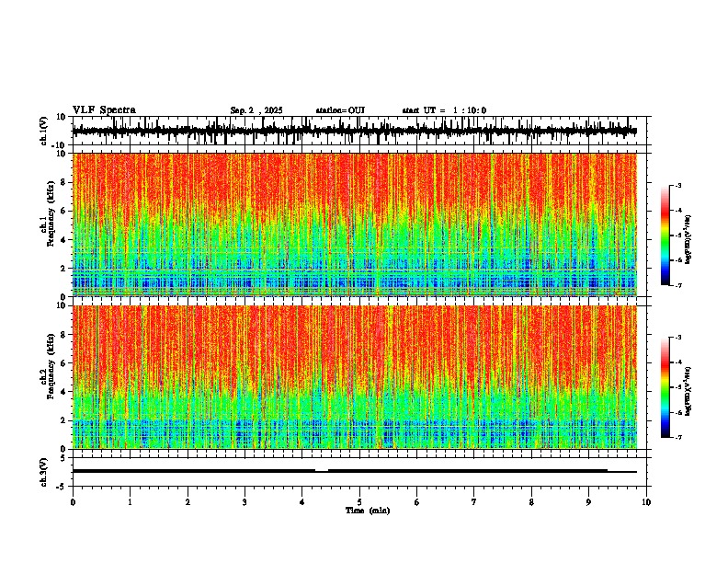Click the "2" kHz tick on ch.1 frequency axis
The height and width of the screenshot is (563, 728).
(63, 269)
